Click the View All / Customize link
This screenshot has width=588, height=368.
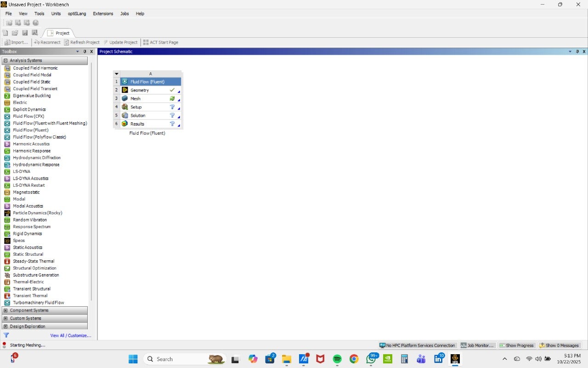tap(71, 336)
